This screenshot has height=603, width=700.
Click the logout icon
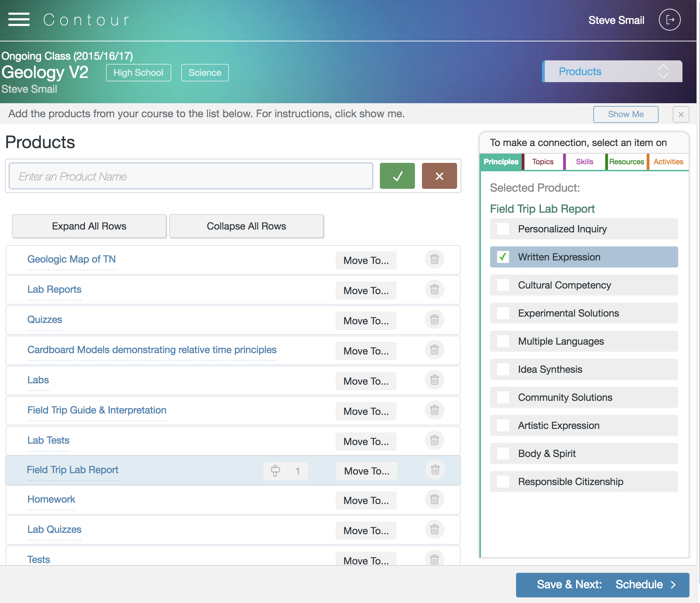[670, 20]
